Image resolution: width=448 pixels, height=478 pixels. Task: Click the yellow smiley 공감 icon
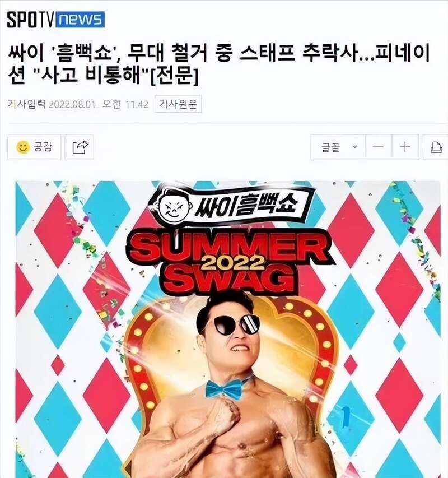23,147
